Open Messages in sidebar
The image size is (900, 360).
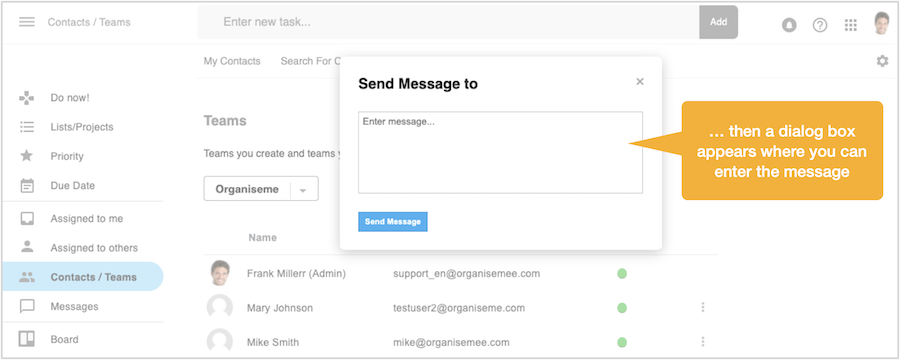(x=75, y=306)
